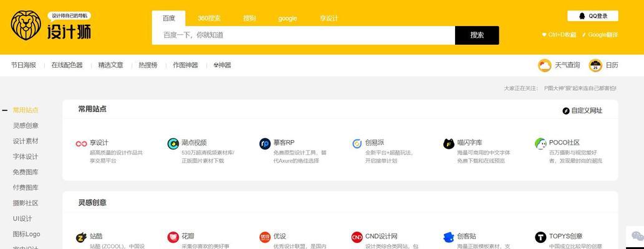The image size is (644, 249).
Task: Click the 天气查询 weather icon
Action: point(545,65)
